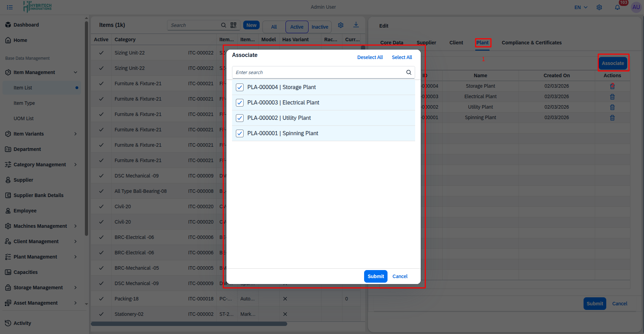Collapse the Item Management menu
Viewport: 644px width, 334px height.
(x=75, y=72)
